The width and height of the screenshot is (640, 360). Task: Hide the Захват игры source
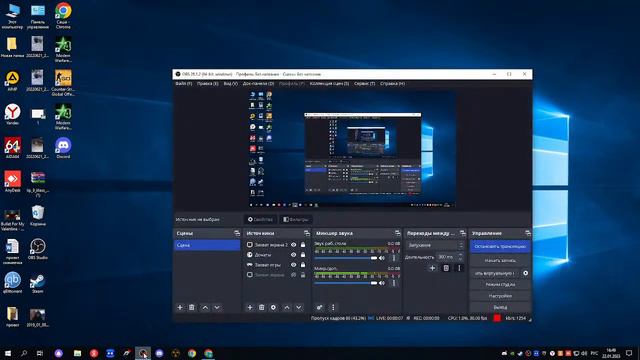click(x=293, y=265)
